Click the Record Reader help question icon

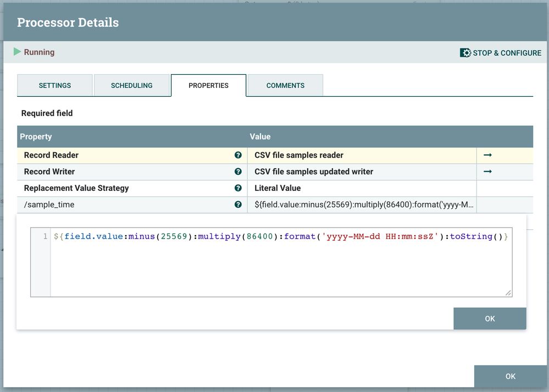tap(238, 156)
